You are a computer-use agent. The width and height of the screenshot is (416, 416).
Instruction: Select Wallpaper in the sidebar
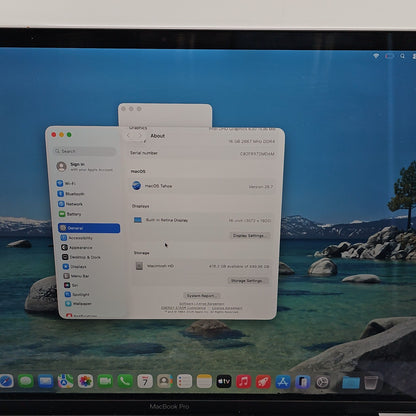tap(78, 304)
